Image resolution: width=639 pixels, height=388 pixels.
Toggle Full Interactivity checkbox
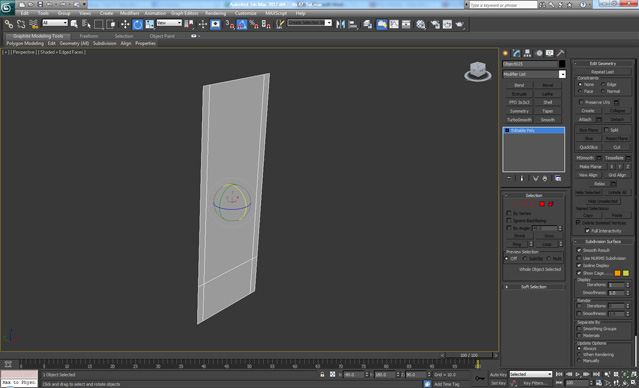pyautogui.click(x=587, y=231)
